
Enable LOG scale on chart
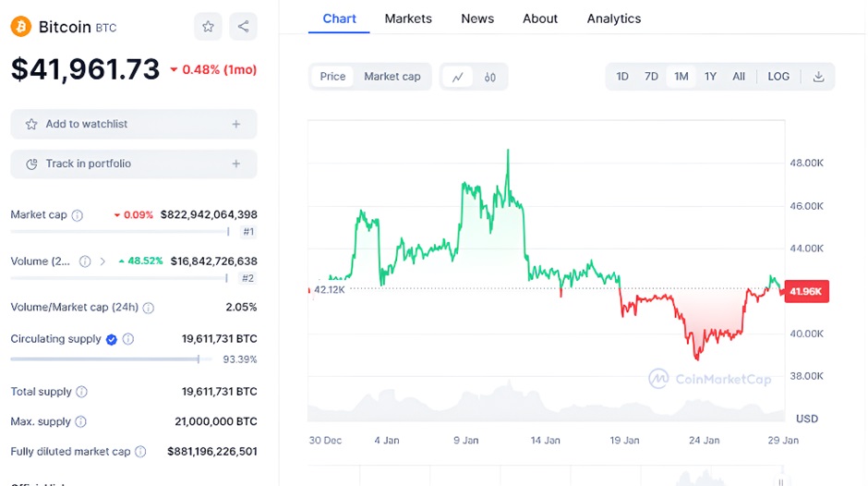coord(778,77)
